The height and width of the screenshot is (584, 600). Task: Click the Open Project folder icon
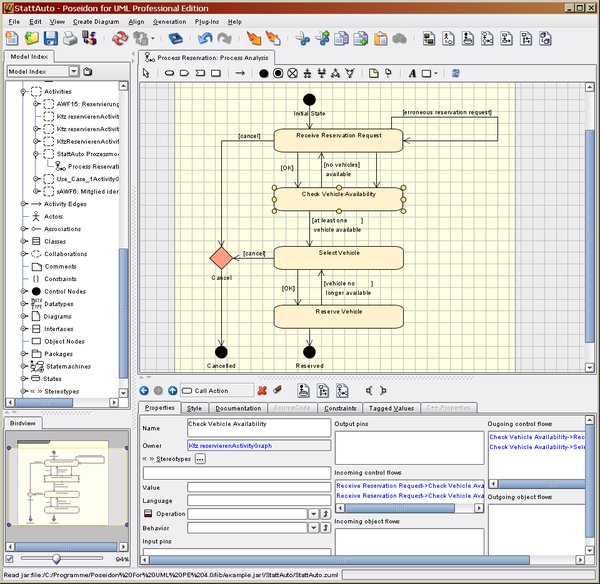click(x=32, y=38)
